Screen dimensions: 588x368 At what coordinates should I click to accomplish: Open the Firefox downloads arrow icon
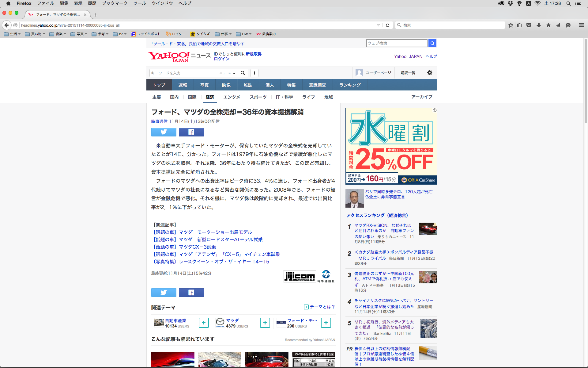click(539, 25)
